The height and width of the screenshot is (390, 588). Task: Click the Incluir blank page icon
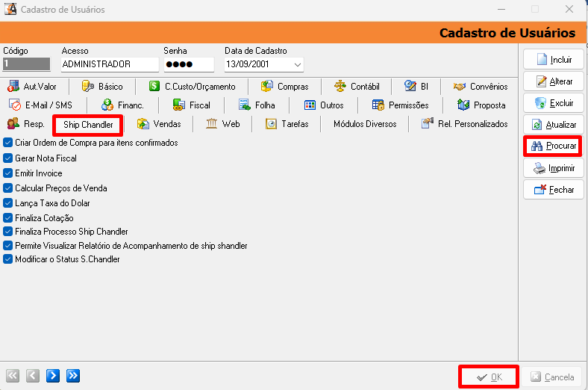point(542,59)
